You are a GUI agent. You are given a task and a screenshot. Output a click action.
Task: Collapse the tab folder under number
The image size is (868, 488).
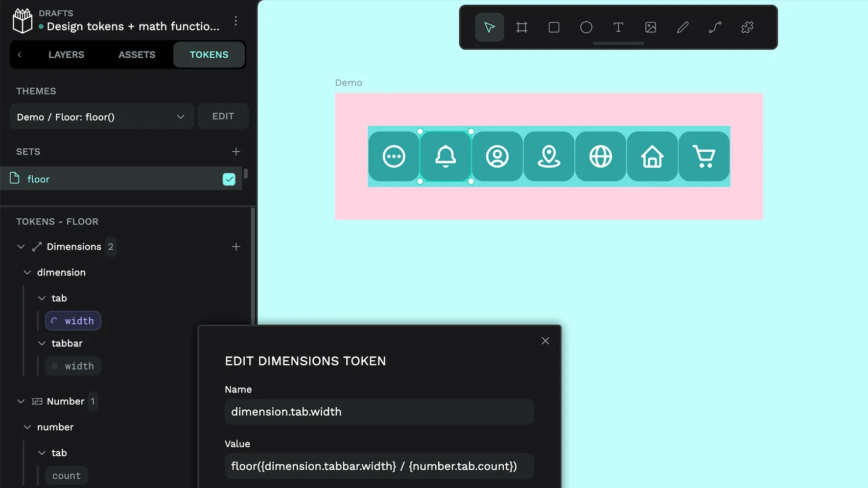point(42,453)
